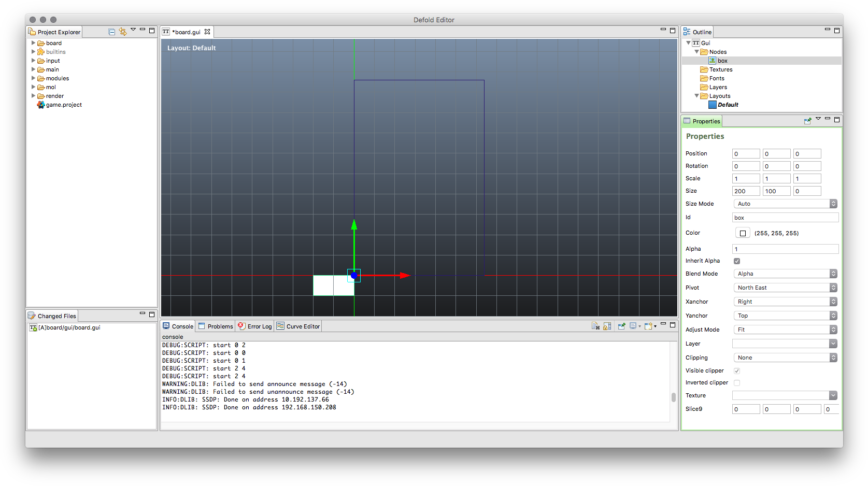Click Display Selected Console monitor icon
This screenshot has height=486, width=868.
(633, 326)
